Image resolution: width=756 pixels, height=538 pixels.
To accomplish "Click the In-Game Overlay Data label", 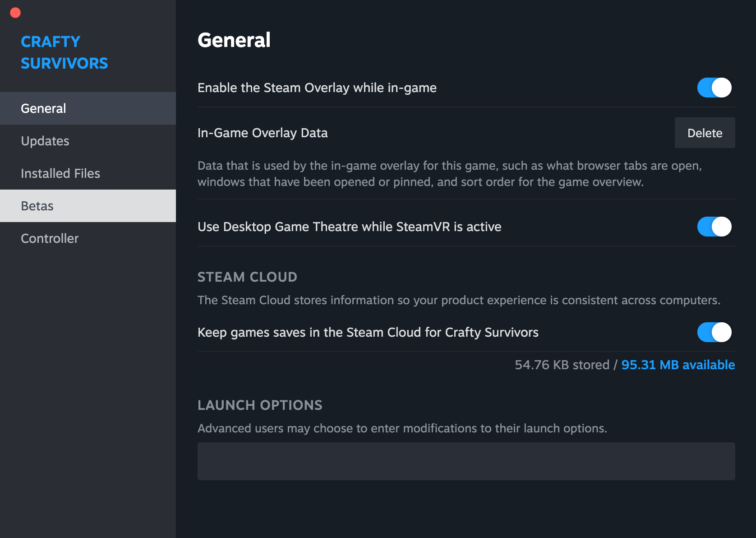I will coord(263,133).
